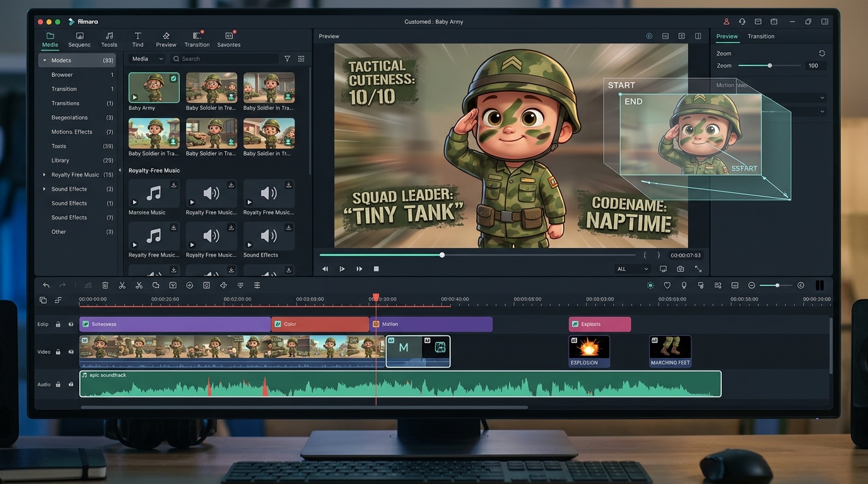
Task: Open the Media type dropdown
Action: [x=147, y=59]
